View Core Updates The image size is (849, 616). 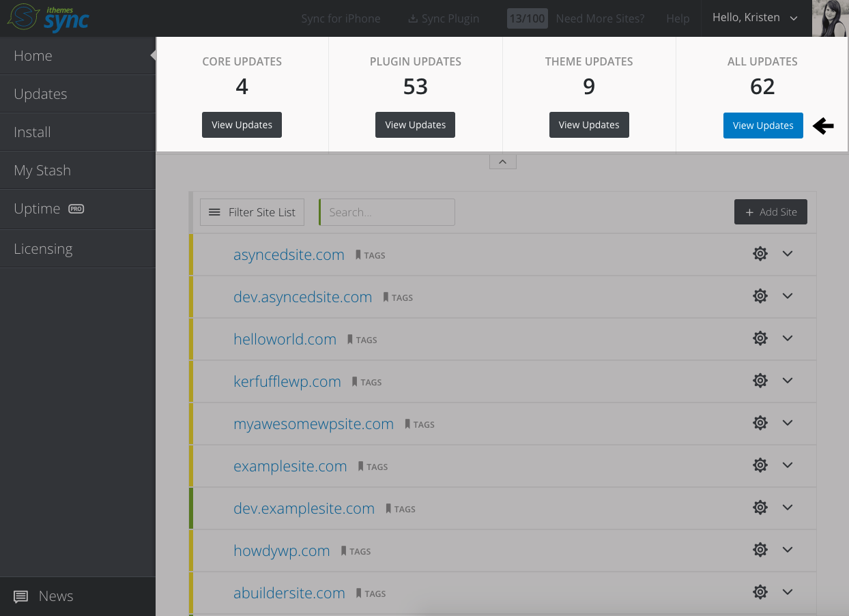tap(242, 125)
